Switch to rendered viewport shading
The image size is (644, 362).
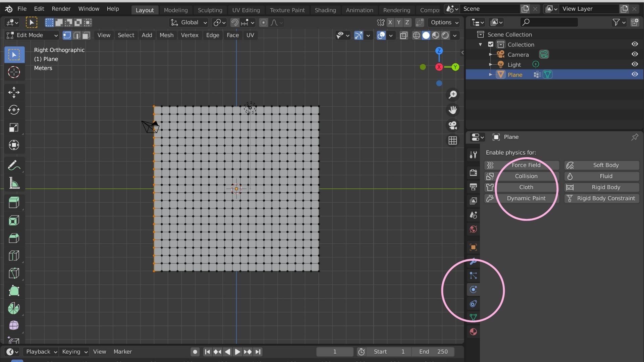coord(445,35)
